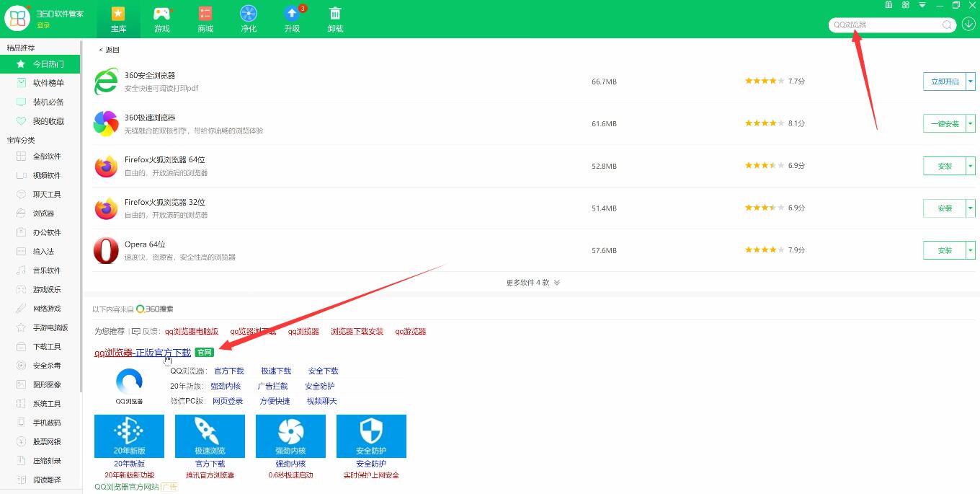Image resolution: width=980 pixels, height=494 pixels.
Task: Click the 极速下载 link
Action: (276, 371)
